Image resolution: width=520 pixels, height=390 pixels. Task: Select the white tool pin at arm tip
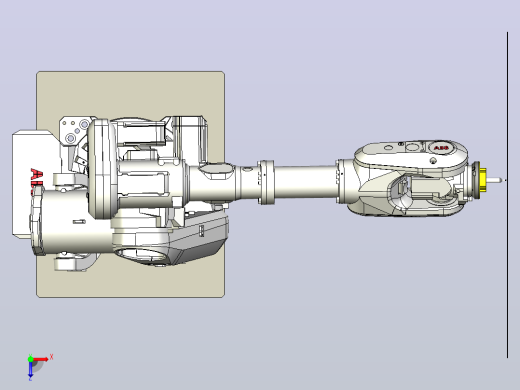pos(494,180)
